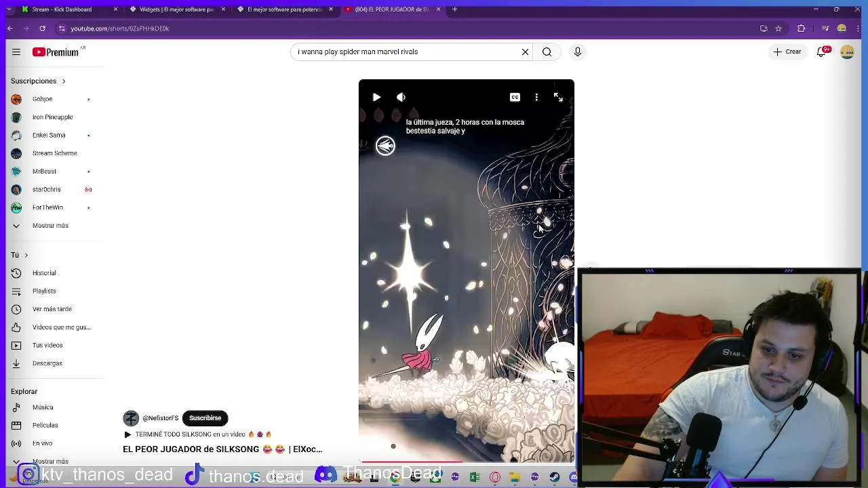Go forward in browser history
The image size is (868, 488).
pos(26,28)
